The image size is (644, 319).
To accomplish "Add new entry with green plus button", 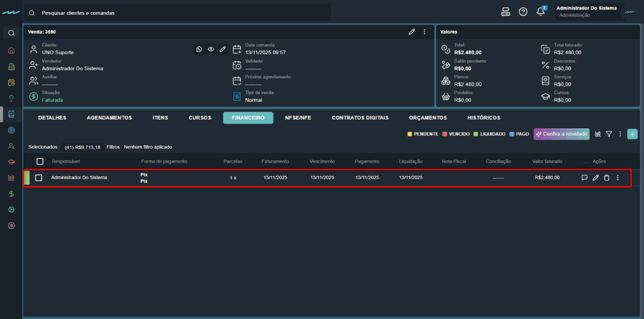I will tap(632, 134).
